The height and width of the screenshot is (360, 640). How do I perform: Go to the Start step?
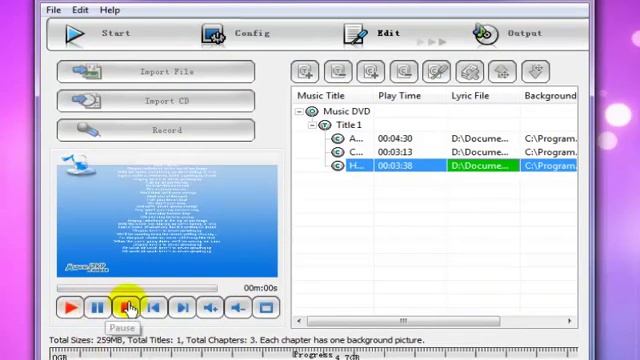coord(98,33)
